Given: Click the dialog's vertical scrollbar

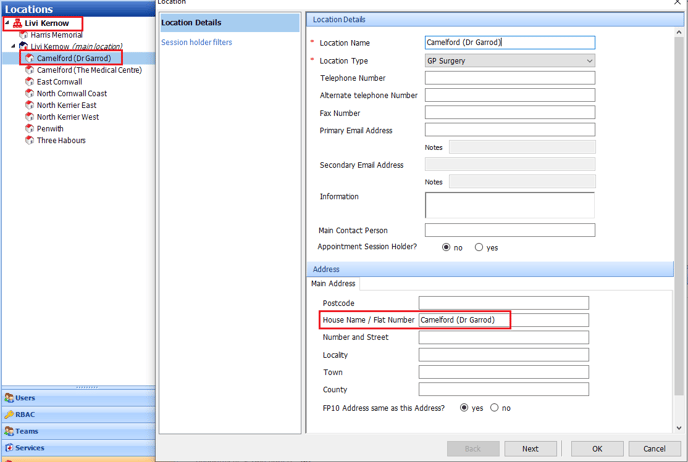Looking at the screenshot, I should [680, 200].
